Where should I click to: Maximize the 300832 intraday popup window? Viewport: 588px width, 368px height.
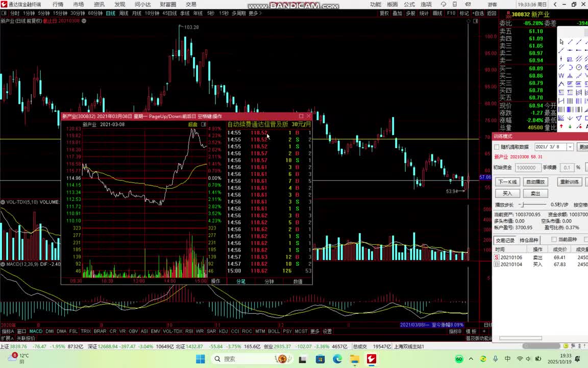click(x=301, y=116)
